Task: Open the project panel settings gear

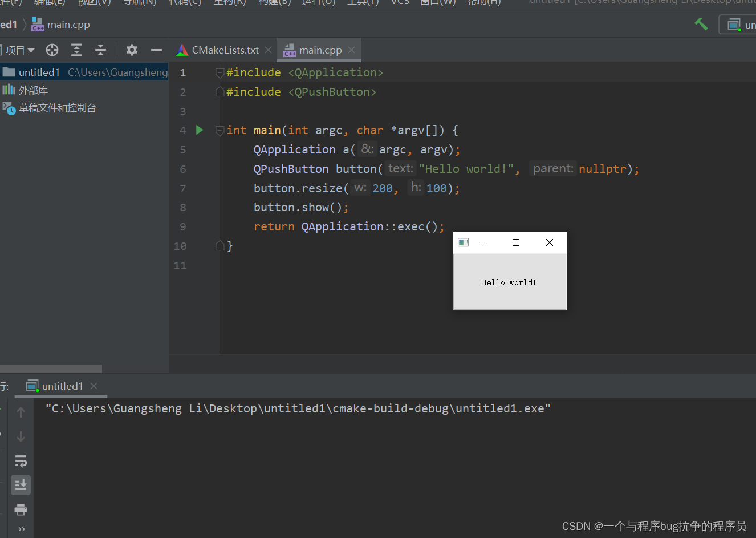Action: click(132, 50)
